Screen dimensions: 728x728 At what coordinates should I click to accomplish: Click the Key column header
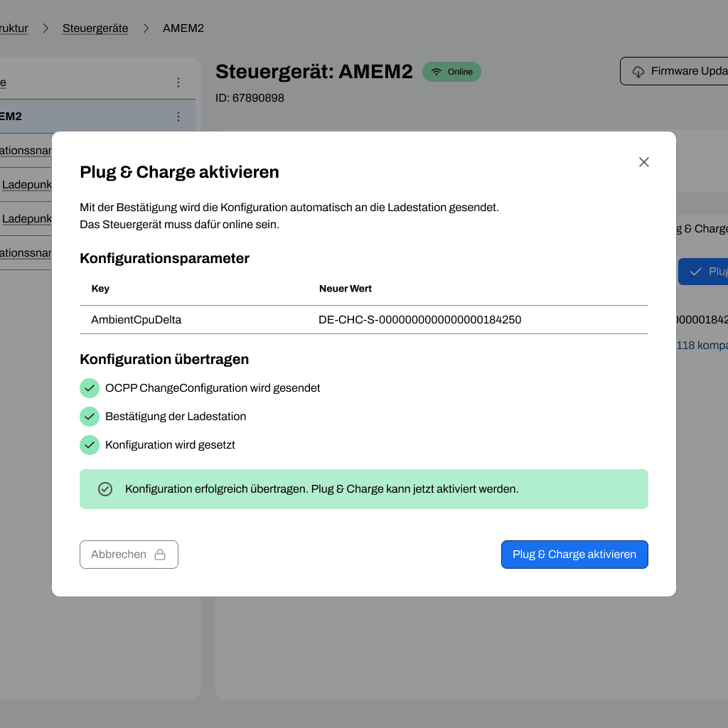click(100, 289)
